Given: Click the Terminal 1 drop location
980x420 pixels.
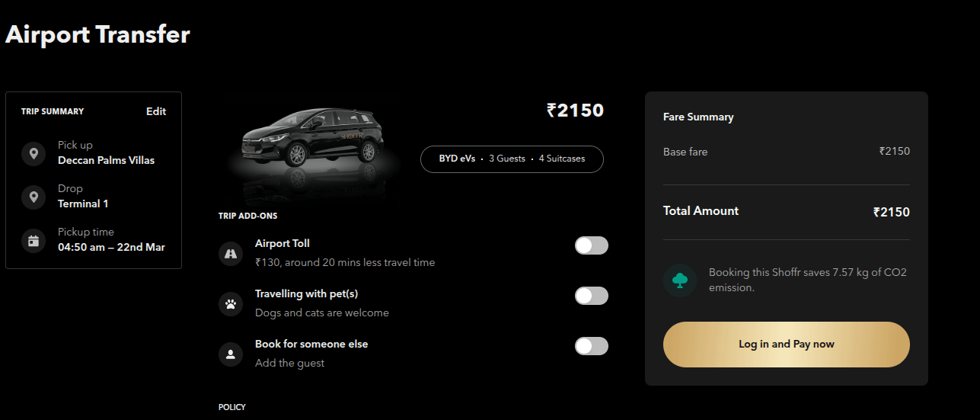Looking at the screenshot, I should [83, 204].
